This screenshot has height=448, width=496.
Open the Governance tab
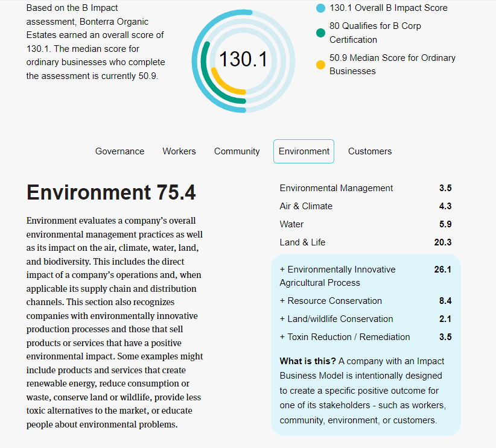[119, 151]
